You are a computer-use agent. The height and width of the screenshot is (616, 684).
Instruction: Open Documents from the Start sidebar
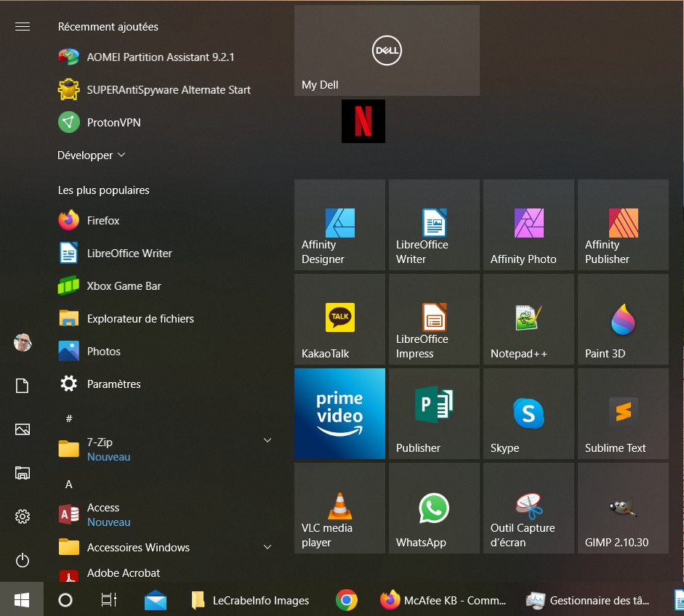click(23, 386)
